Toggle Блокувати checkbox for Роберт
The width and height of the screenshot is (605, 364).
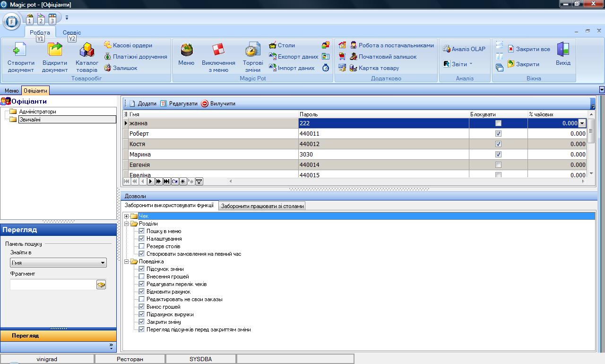tap(498, 134)
